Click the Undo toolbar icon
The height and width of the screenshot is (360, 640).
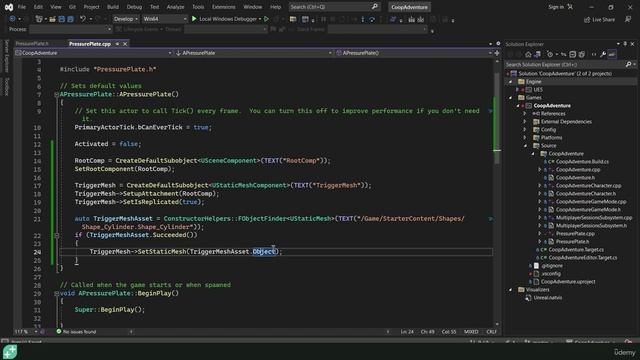click(83, 19)
